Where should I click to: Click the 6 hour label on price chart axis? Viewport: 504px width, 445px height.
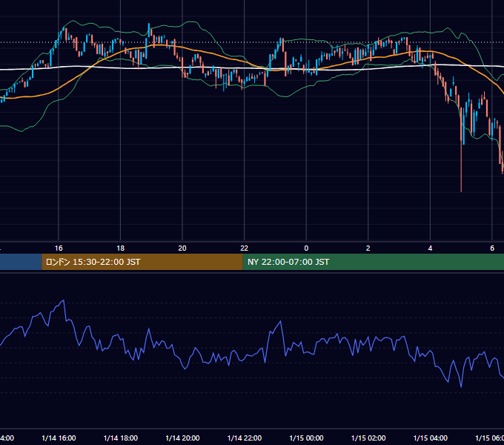492,248
